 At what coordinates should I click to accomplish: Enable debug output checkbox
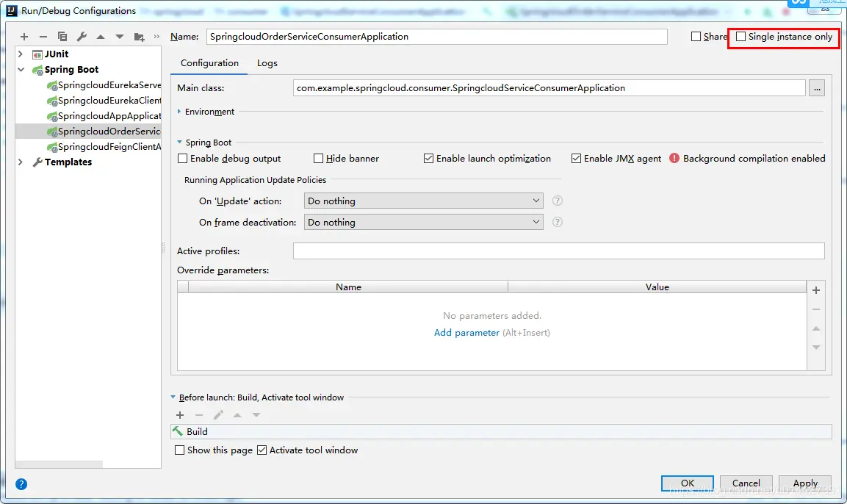pyautogui.click(x=183, y=158)
